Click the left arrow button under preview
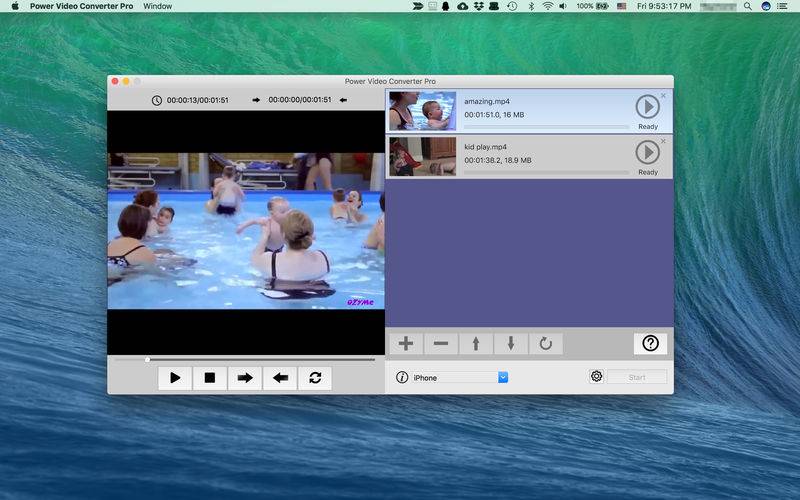The image size is (800, 500). [x=280, y=378]
